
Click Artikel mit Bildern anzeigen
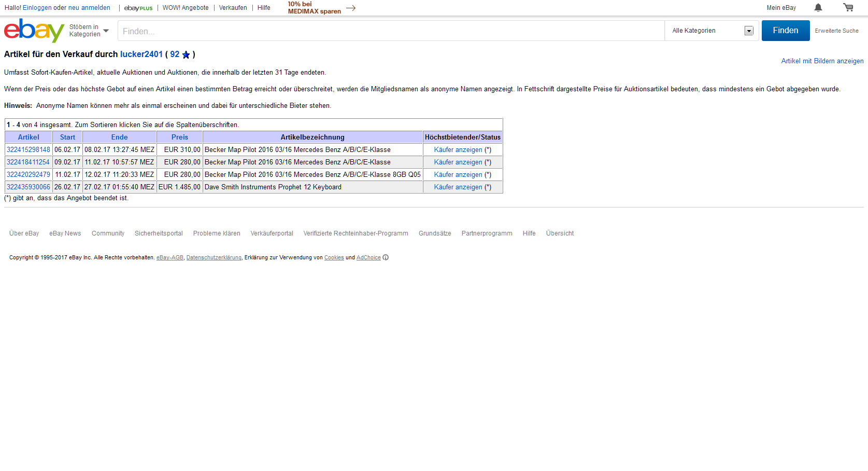[x=822, y=61]
